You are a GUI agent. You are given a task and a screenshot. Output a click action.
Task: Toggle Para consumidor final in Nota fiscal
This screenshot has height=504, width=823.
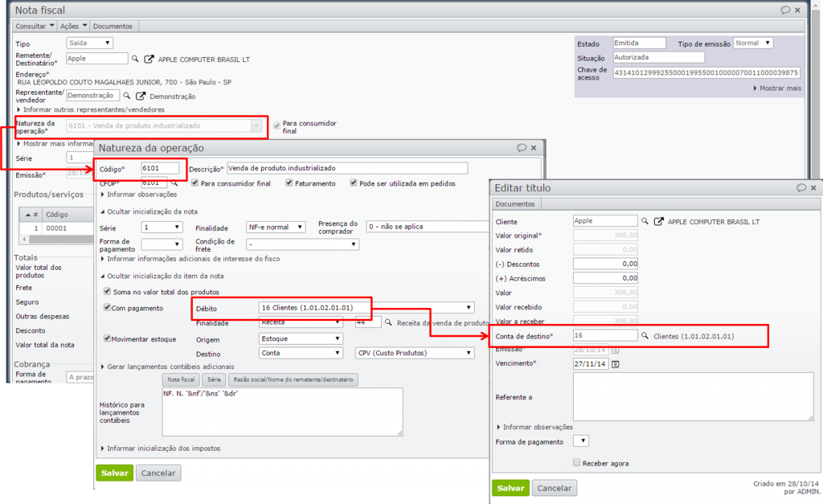point(276,125)
